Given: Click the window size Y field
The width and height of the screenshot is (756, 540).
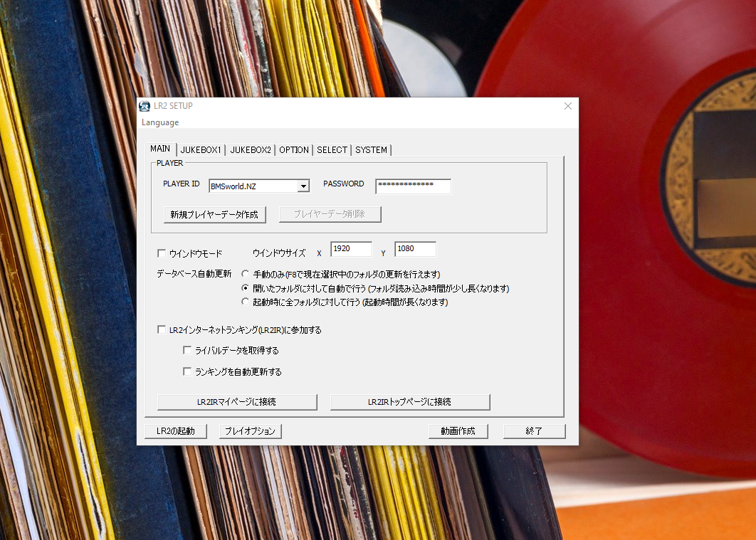Looking at the screenshot, I should (x=415, y=249).
